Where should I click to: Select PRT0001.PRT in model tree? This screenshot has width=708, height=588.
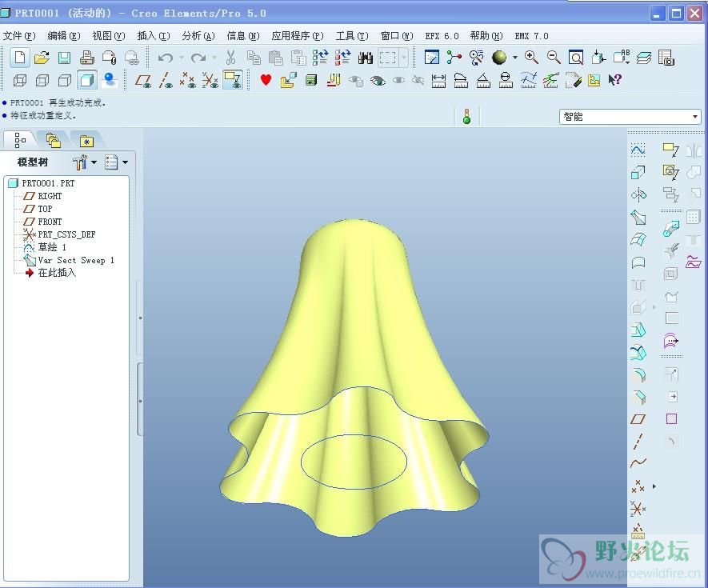(x=48, y=183)
